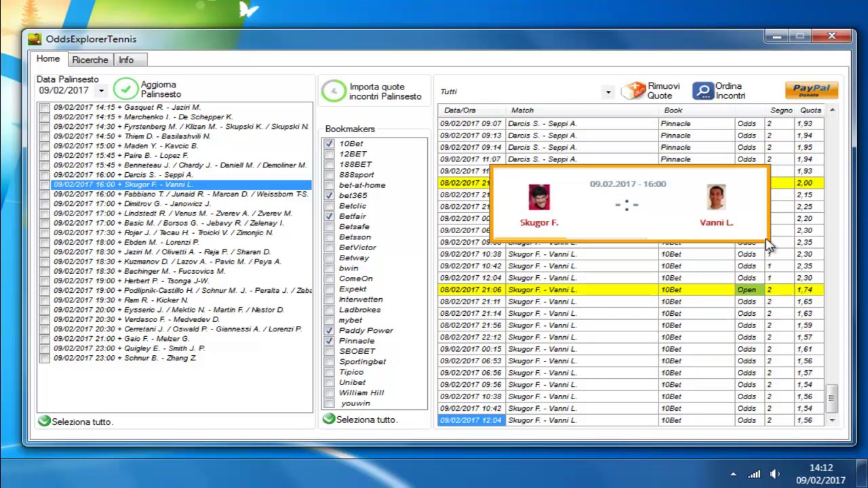
Task: Click the odds table scrollbar thumb
Action: pyautogui.click(x=832, y=398)
